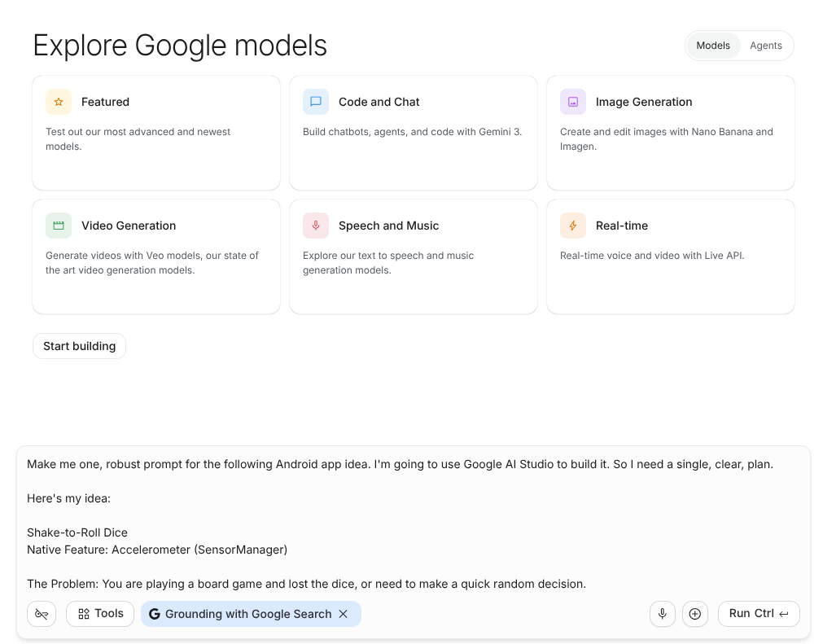The width and height of the screenshot is (823, 644).
Task: Switch to the Agents tab
Action: 766,46
